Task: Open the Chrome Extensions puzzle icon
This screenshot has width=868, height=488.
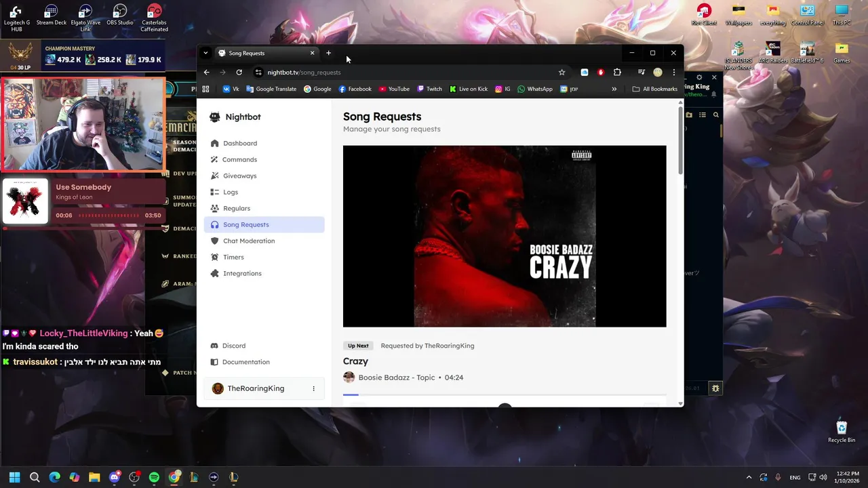Action: click(x=617, y=72)
